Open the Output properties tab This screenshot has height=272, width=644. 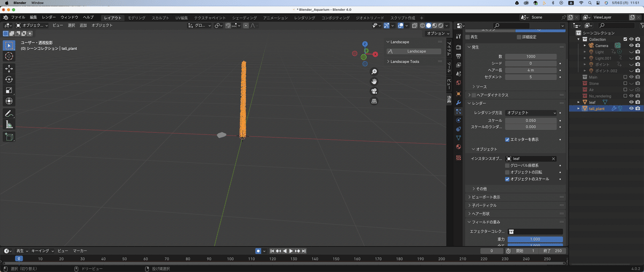click(458, 55)
